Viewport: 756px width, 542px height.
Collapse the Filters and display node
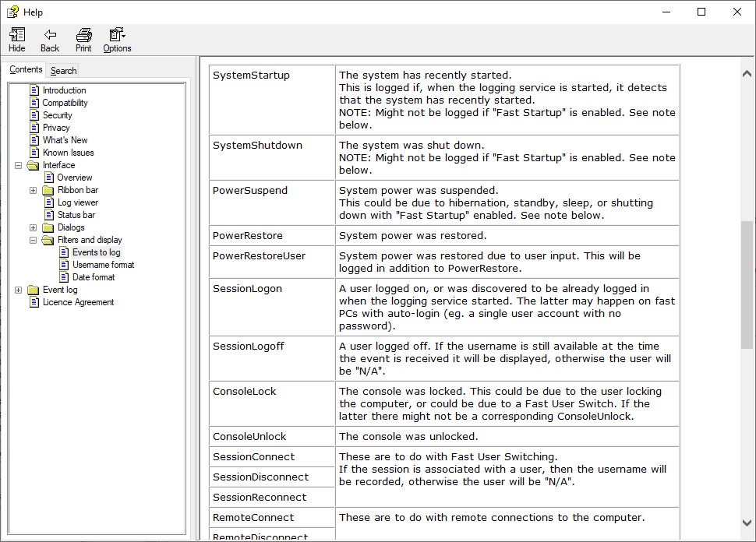click(33, 240)
